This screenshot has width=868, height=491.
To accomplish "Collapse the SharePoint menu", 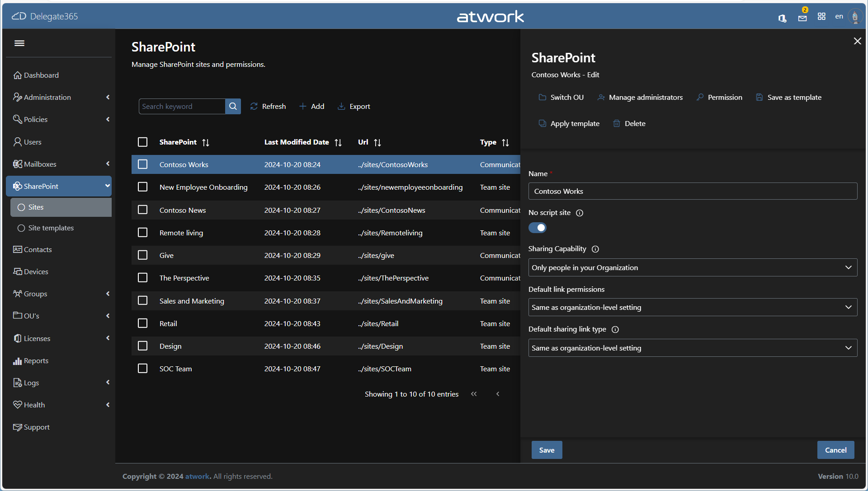I will [59, 186].
